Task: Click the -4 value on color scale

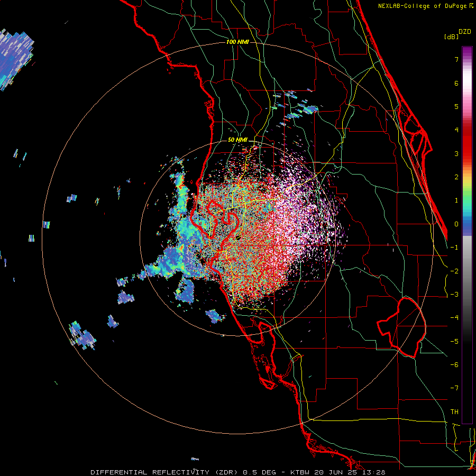Action: [454, 318]
